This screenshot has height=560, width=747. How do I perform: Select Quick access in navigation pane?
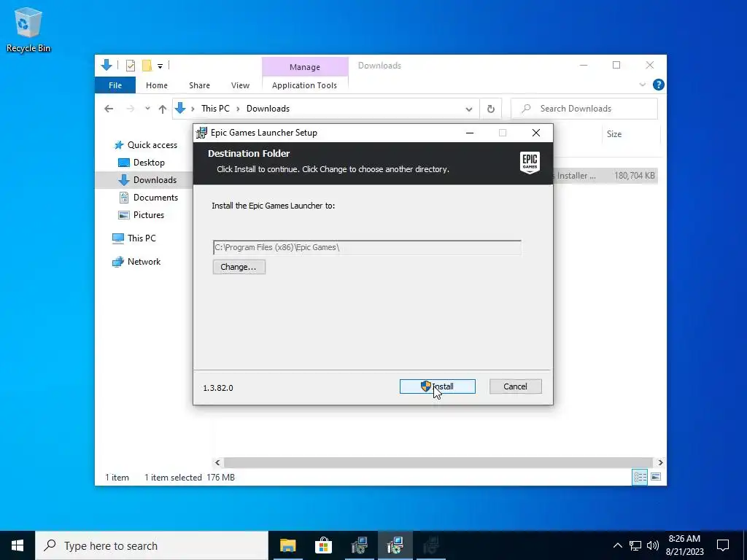tap(145, 145)
